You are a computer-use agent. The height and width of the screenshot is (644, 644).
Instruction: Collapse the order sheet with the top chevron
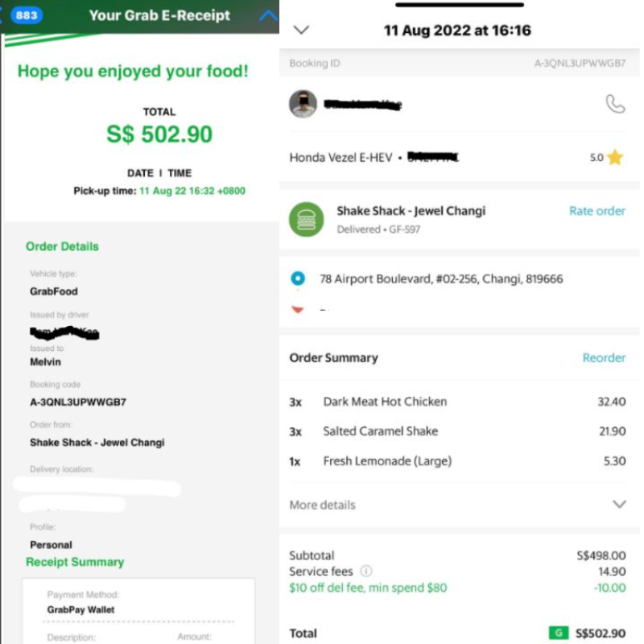[x=301, y=30]
